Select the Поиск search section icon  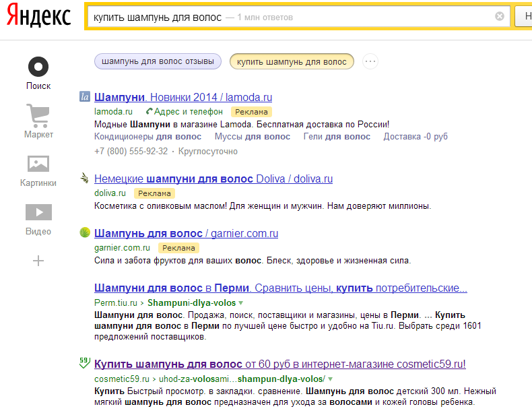(38, 67)
